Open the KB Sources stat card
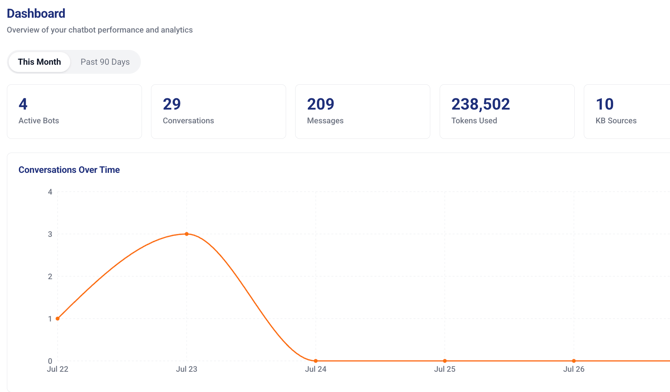670x392 pixels. pos(627,112)
